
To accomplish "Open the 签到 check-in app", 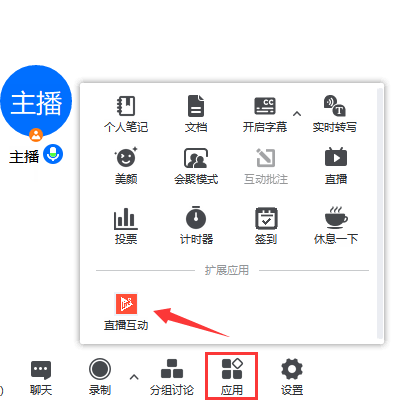I will click(266, 226).
